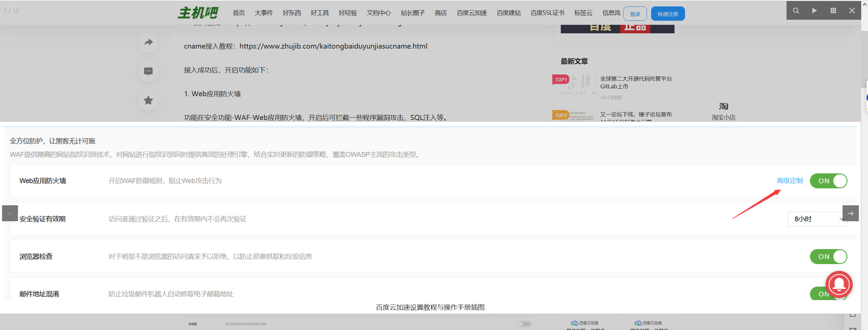Open the 好东西 menu item
The height and width of the screenshot is (330, 868).
(292, 13)
